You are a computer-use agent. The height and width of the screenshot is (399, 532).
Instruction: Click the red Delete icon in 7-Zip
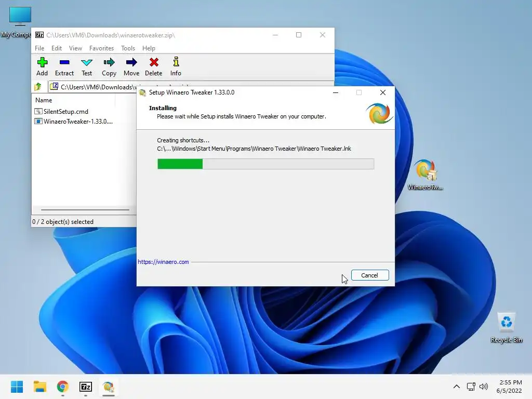[x=154, y=66]
